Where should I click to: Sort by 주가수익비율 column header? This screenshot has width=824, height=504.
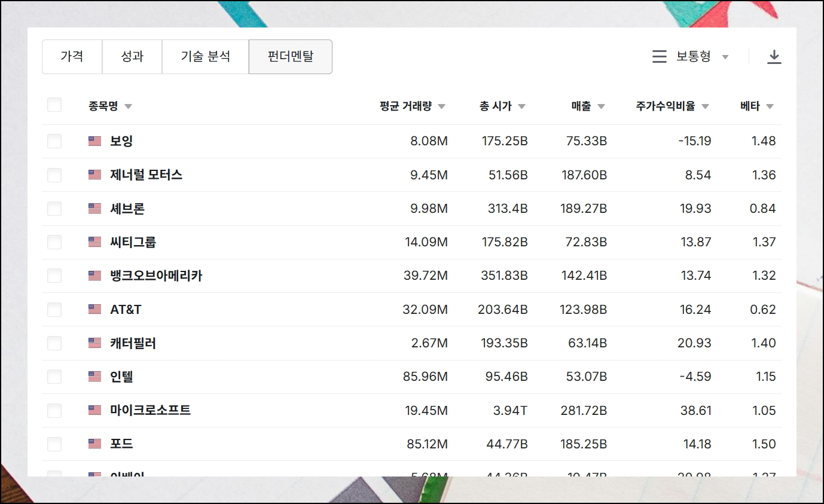coord(672,106)
